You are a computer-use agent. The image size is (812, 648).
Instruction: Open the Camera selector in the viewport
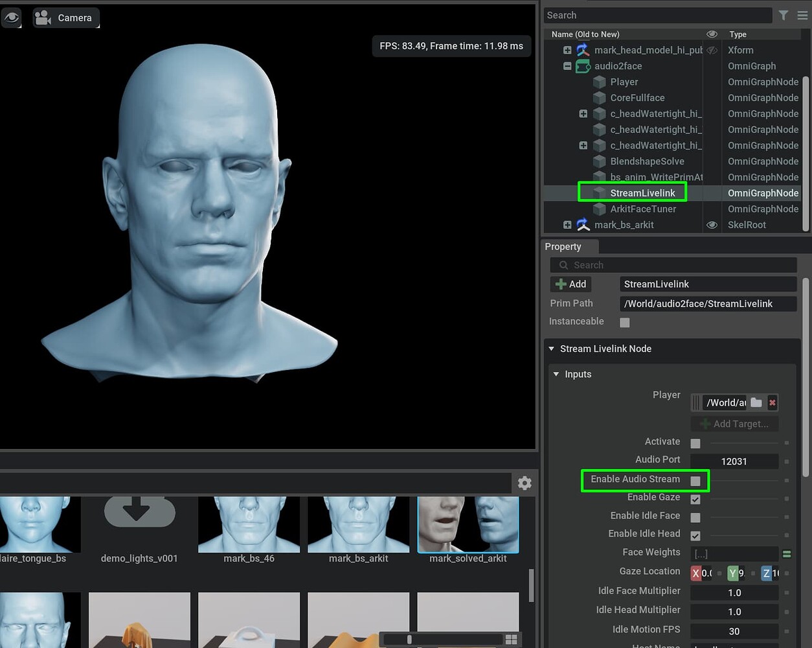[65, 18]
